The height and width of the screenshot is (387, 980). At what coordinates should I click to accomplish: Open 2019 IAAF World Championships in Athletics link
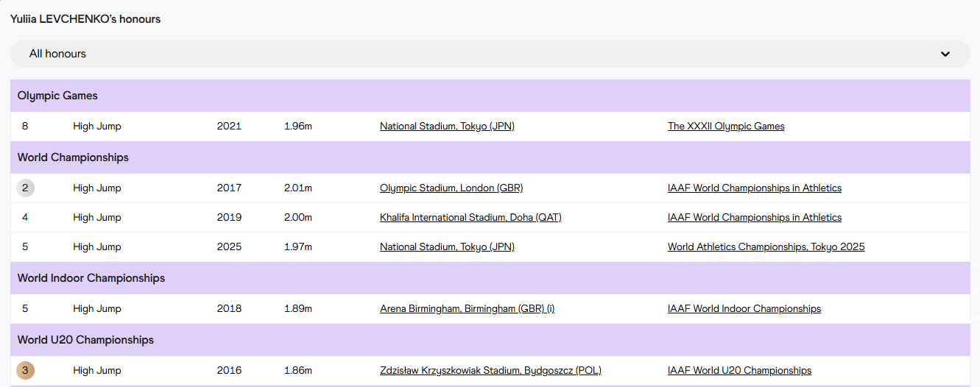click(x=754, y=218)
